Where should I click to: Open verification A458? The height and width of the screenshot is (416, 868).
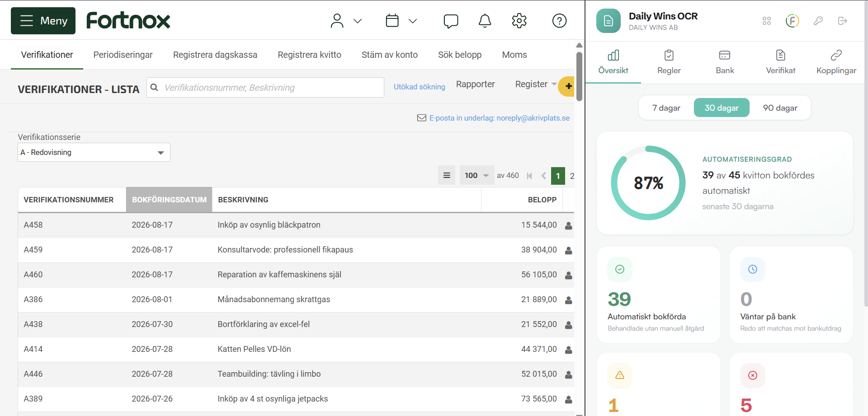pos(33,225)
